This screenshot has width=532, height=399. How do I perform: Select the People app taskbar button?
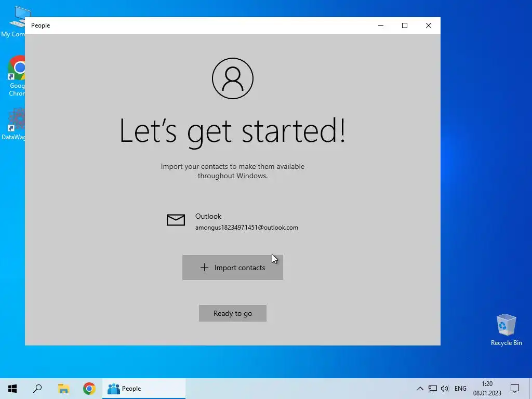(144, 389)
